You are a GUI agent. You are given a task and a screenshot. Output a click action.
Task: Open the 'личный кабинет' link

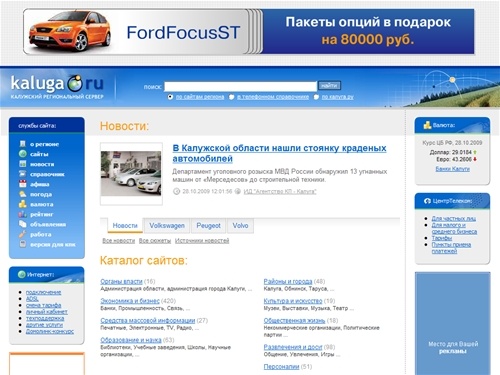click(47, 312)
